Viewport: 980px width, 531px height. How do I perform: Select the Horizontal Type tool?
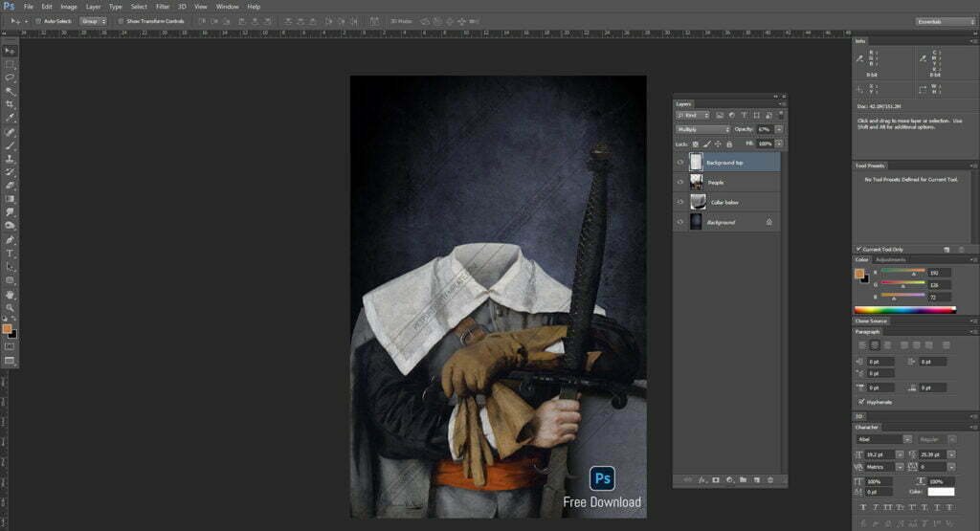tap(10, 253)
